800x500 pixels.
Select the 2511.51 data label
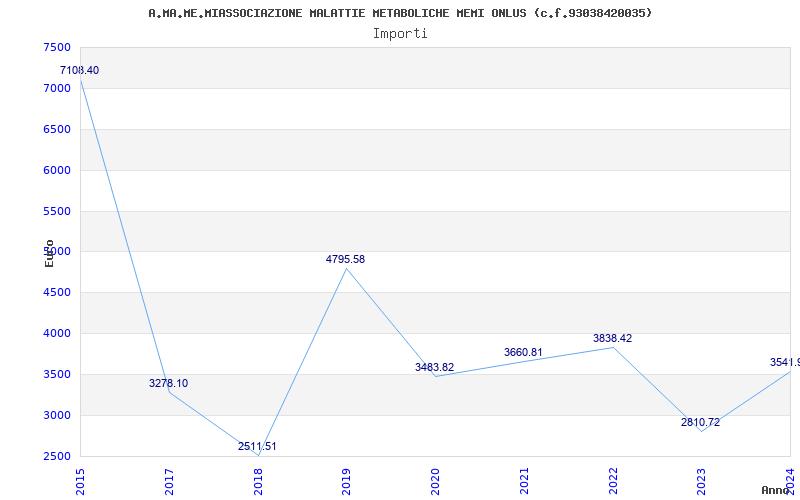point(257,446)
